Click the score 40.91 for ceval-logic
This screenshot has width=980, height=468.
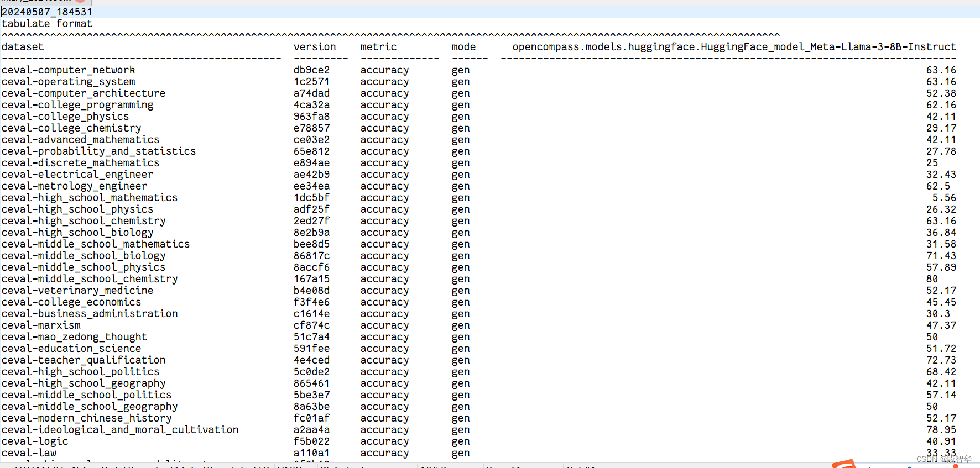pos(941,441)
